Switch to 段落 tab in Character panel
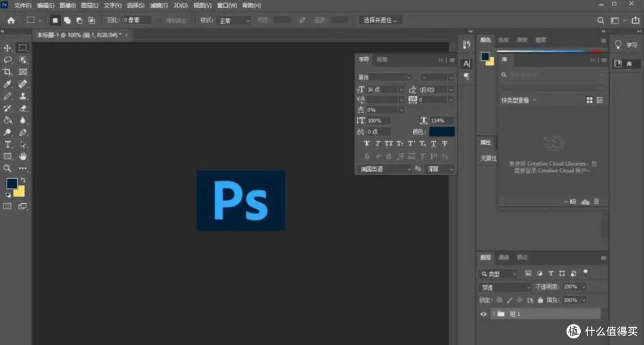This screenshot has width=644, height=345. 382,60
